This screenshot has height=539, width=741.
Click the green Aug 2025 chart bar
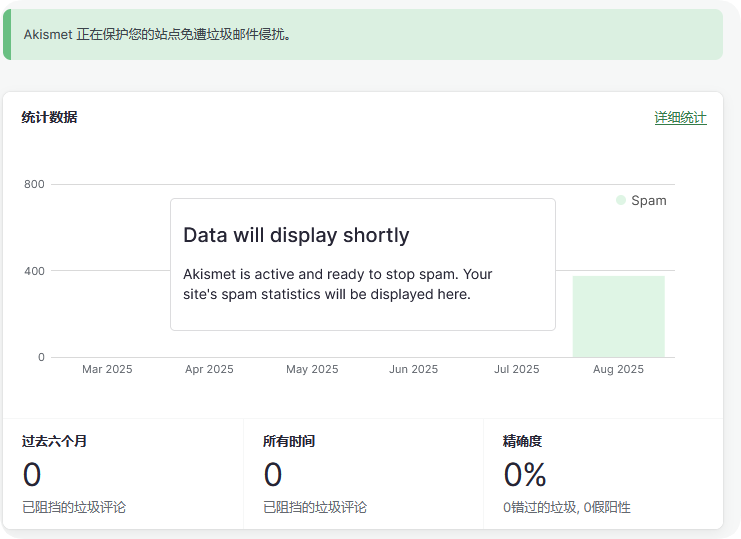pos(618,316)
